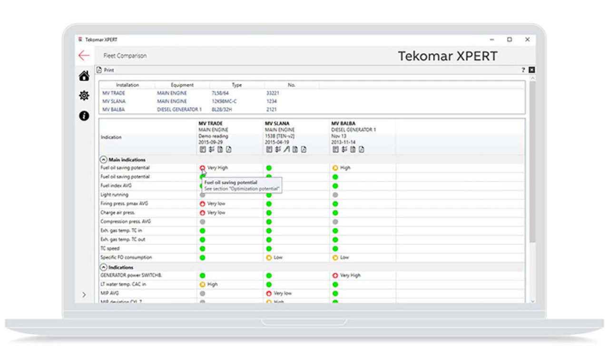Click the High indicator for LT water temp CAC in
This screenshot has width=609, height=364.
[x=203, y=284]
